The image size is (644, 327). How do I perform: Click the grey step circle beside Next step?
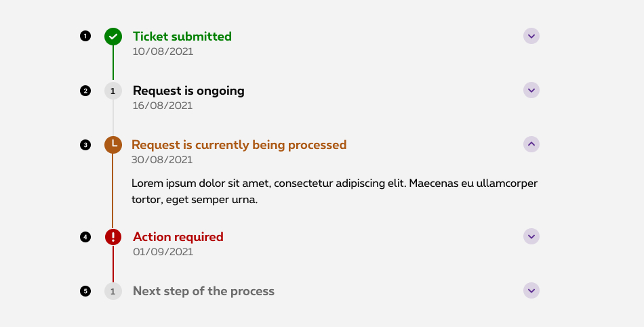[113, 291]
